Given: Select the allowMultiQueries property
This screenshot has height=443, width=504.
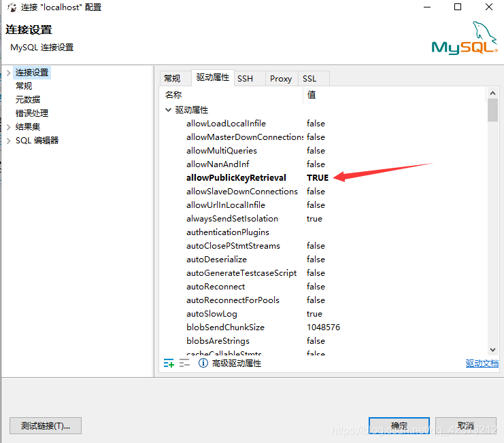Looking at the screenshot, I should [x=222, y=151].
